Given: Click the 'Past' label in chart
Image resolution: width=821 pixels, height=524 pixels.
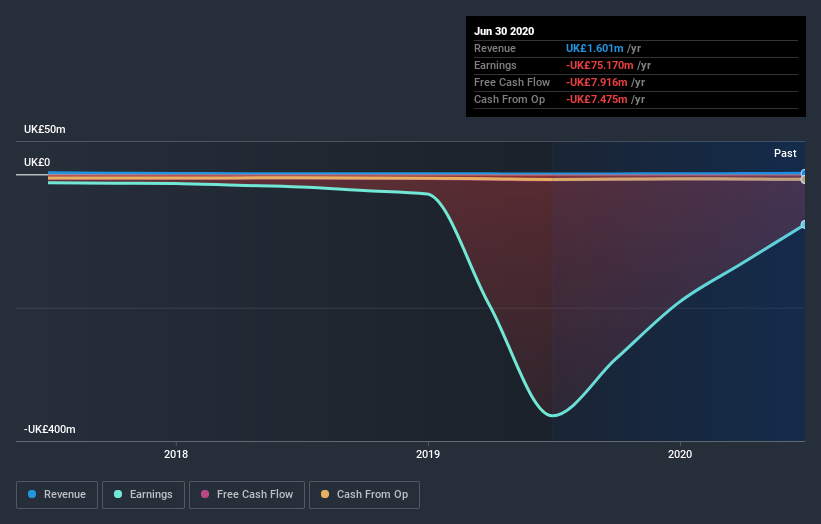Looking at the screenshot, I should [x=785, y=153].
